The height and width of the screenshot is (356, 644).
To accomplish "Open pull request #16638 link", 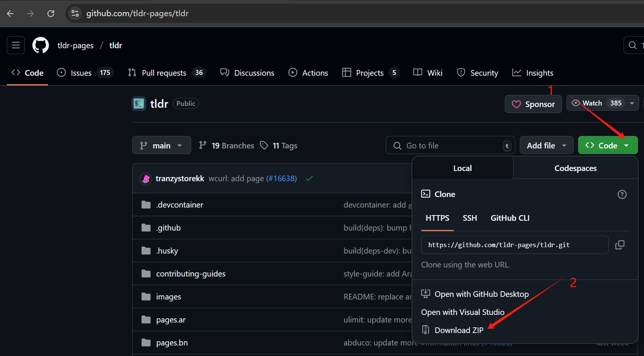I will tap(282, 179).
